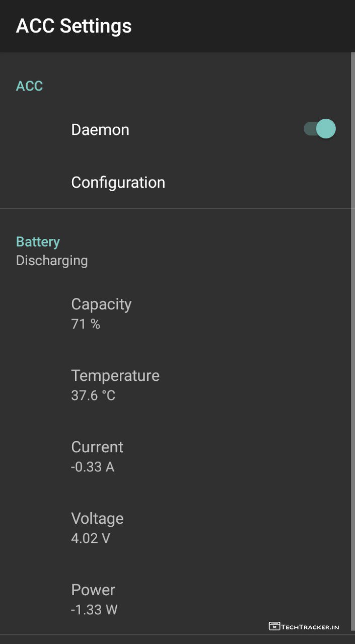The image size is (355, 644).
Task: Click the 37.6 °C reading
Action: click(93, 395)
